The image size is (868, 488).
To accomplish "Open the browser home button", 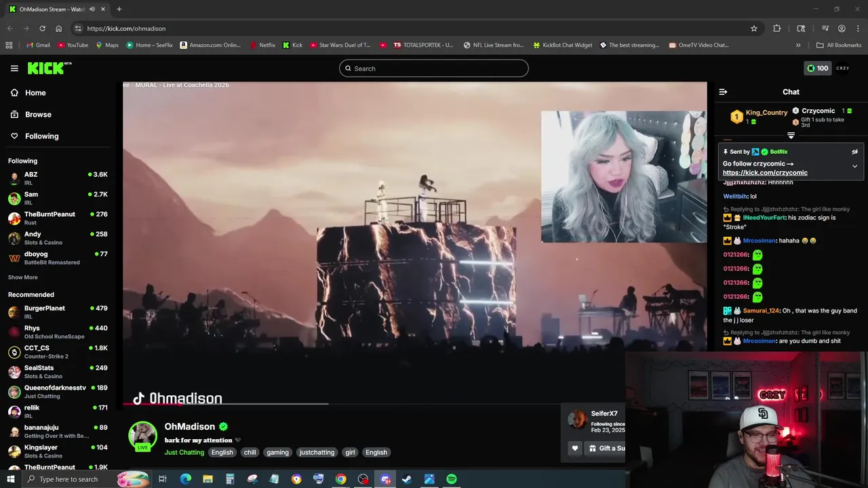I will tap(58, 28).
